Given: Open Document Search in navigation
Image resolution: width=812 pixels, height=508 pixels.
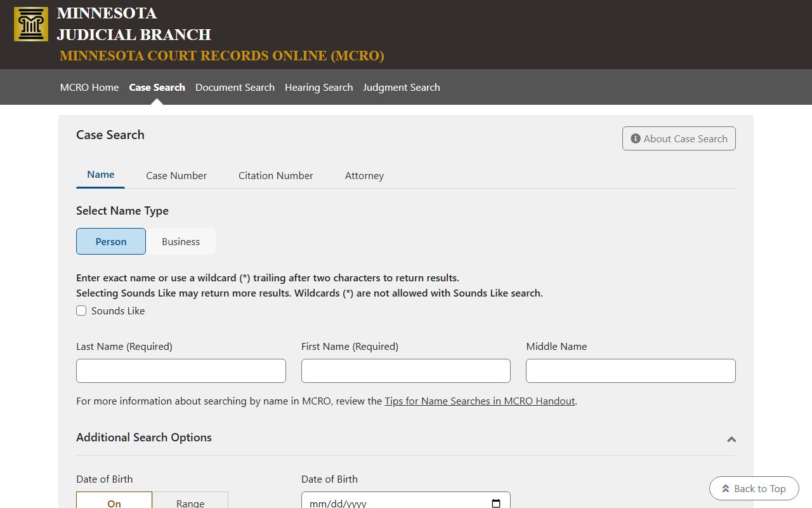Looking at the screenshot, I should click(x=235, y=87).
